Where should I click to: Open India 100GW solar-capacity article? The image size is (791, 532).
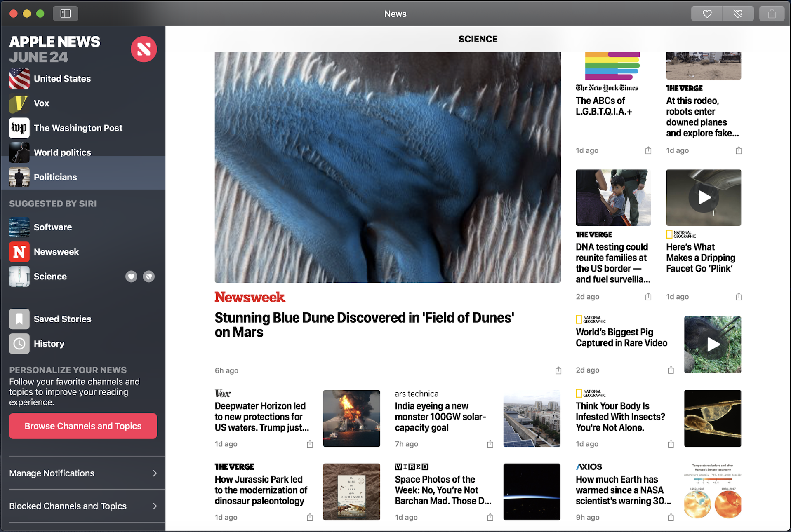(x=440, y=417)
